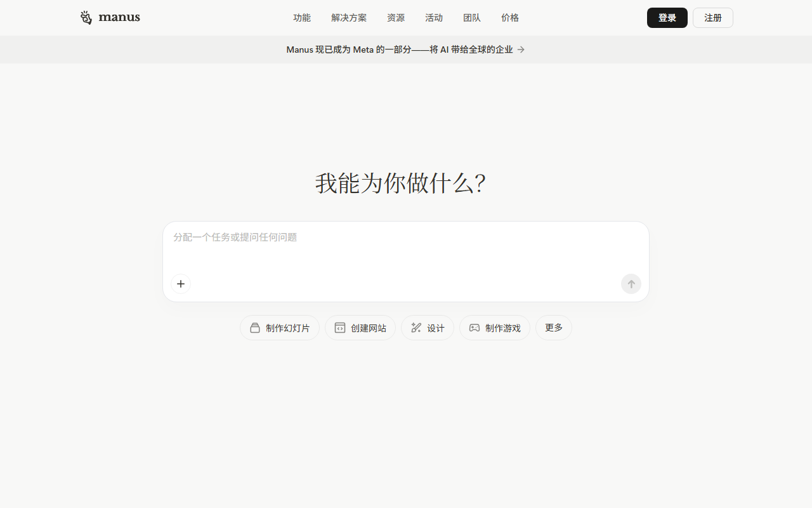Image resolution: width=812 pixels, height=508 pixels.
Task: Open the 价格 pricing page
Action: pos(510,18)
